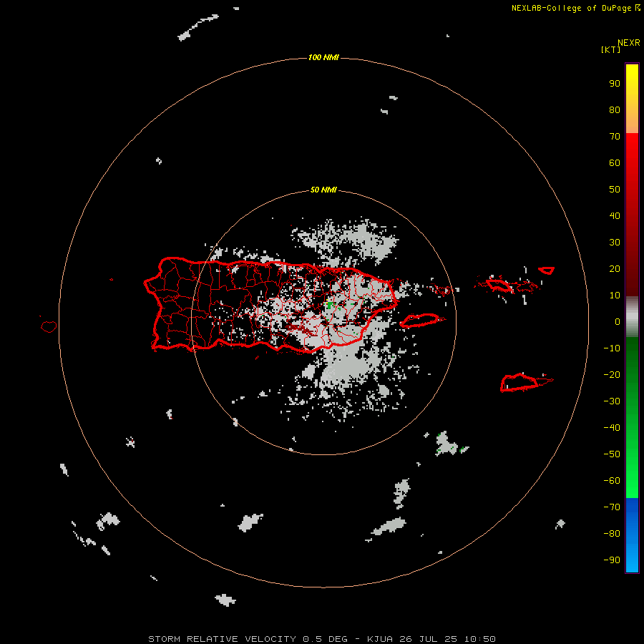Click the 50 value on the velocity scale
Viewport: 644px width, 644px height.
615,190
